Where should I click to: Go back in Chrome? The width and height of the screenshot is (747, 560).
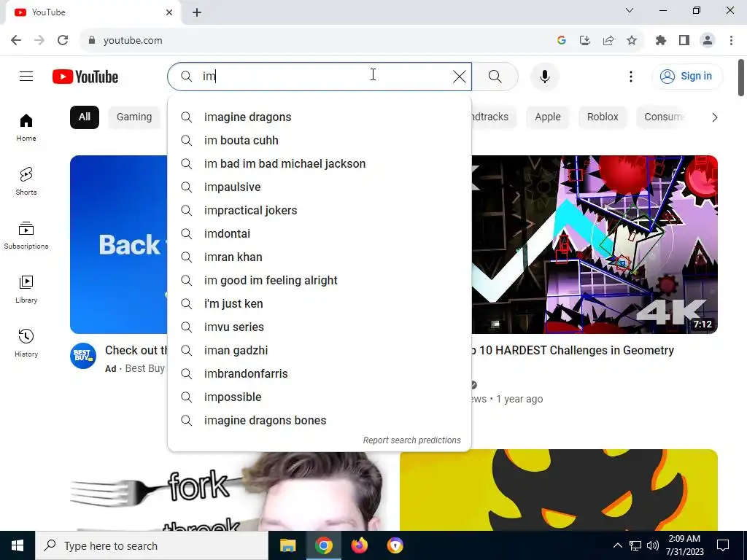coord(16,41)
